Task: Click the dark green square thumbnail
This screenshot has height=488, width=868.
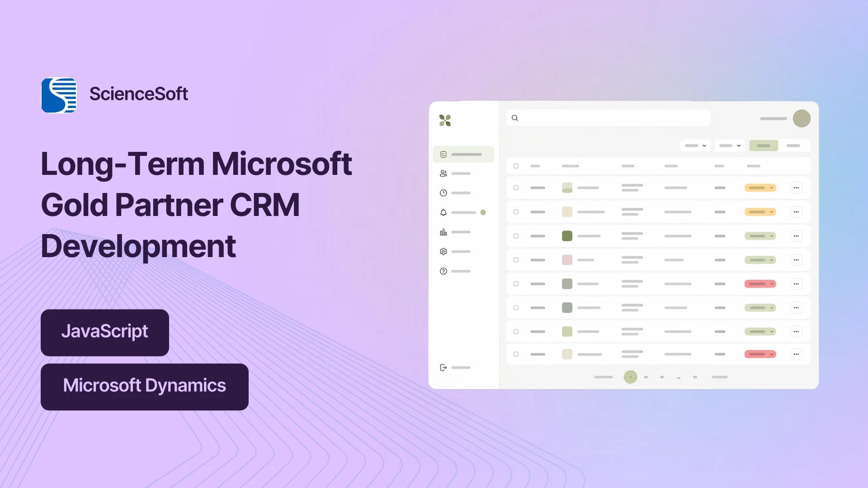Action: (x=567, y=236)
